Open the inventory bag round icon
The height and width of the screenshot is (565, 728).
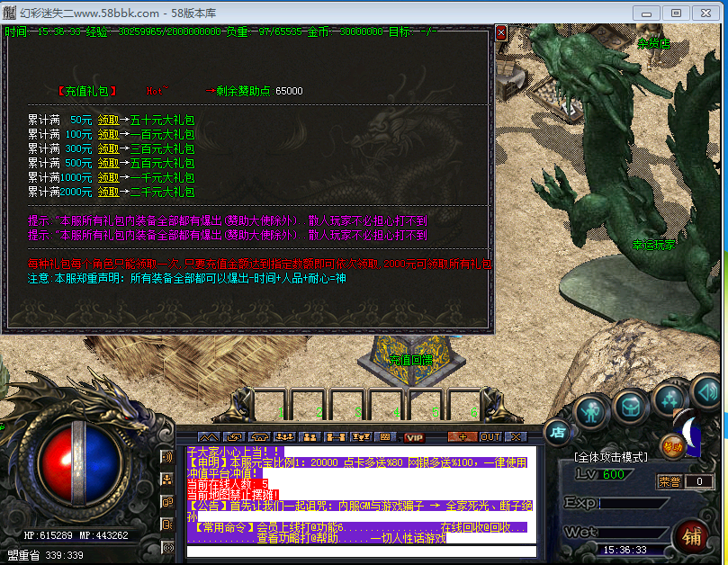click(x=630, y=408)
